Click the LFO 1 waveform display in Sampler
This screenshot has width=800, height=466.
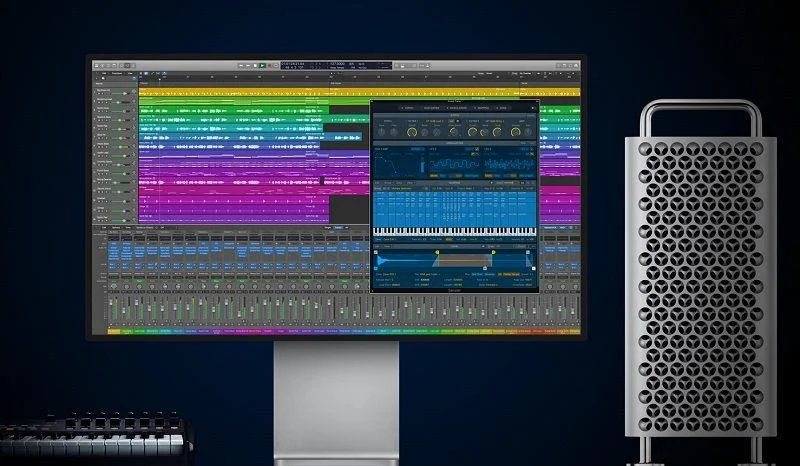(x=455, y=164)
